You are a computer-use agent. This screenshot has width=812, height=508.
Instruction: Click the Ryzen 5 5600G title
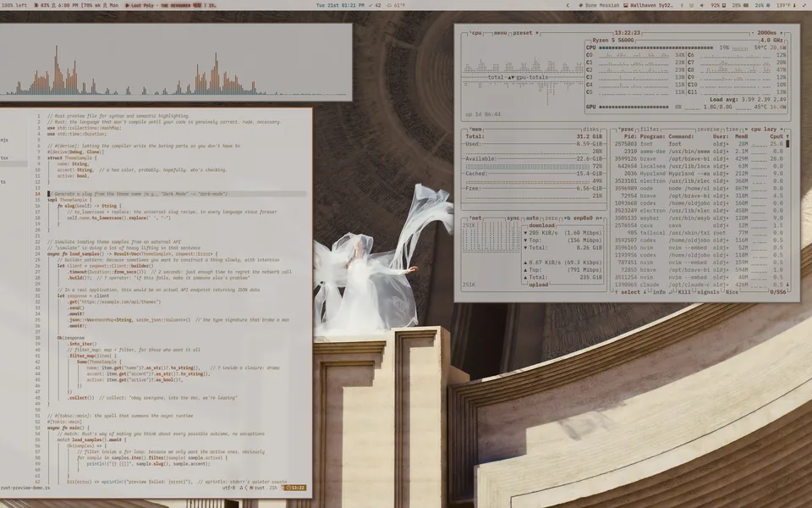(x=613, y=40)
